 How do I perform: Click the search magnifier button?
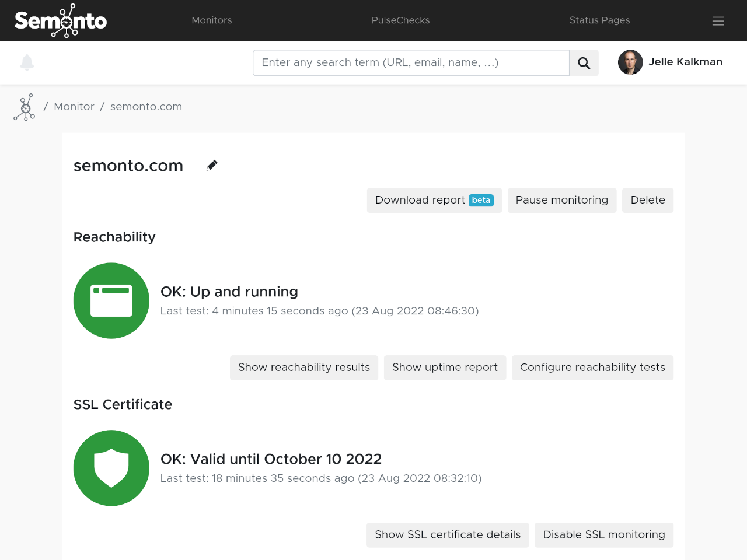584,63
